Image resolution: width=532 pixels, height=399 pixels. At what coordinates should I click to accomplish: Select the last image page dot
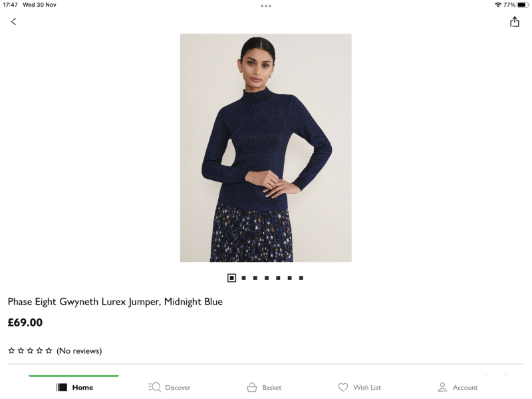point(301,278)
